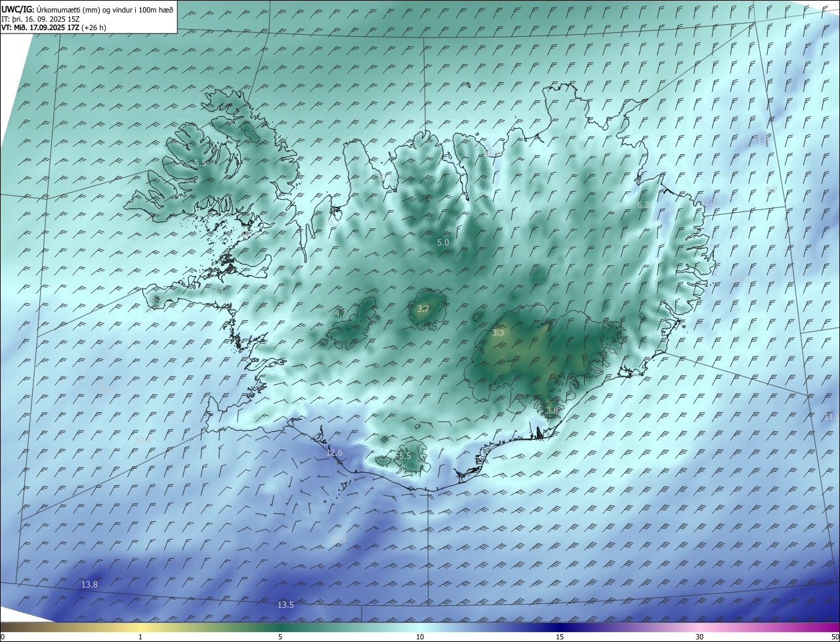Image resolution: width=840 pixels, height=642 pixels.
Task: Click the 'IT: þri. 16. 09. 2025 15Z' line
Action: [41, 19]
